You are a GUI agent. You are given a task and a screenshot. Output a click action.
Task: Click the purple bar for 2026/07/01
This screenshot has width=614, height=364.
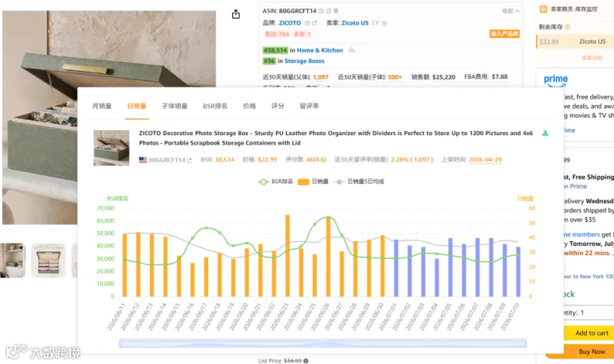tap(396, 268)
